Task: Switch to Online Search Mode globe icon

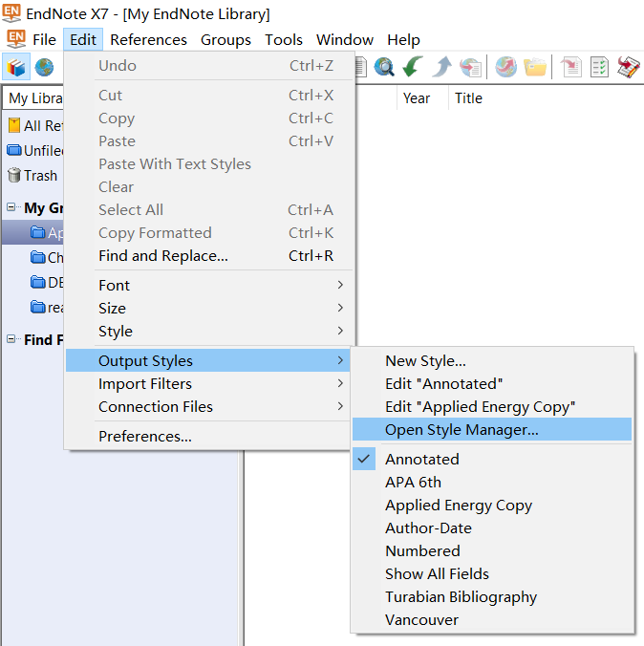Action: [44, 67]
